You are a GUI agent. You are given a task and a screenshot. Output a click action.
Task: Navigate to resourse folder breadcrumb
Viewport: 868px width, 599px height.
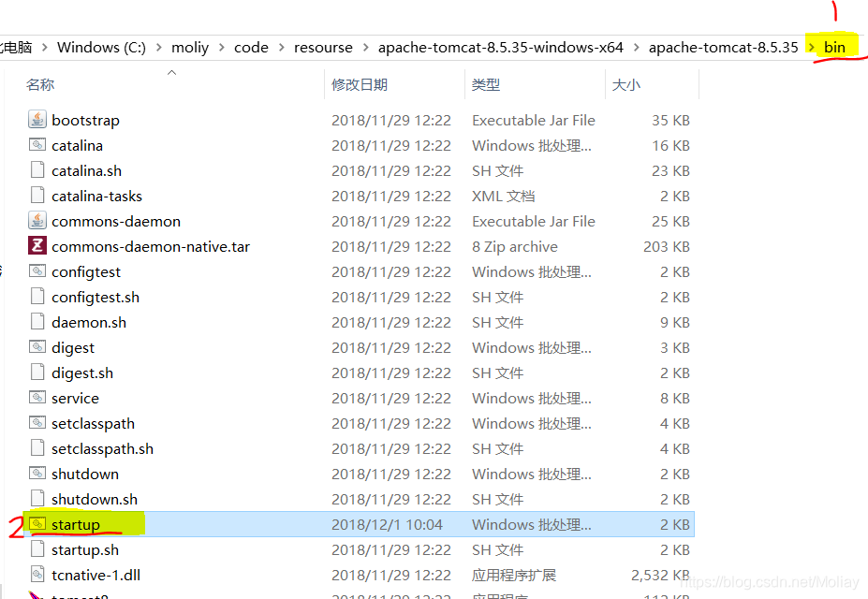click(x=323, y=48)
